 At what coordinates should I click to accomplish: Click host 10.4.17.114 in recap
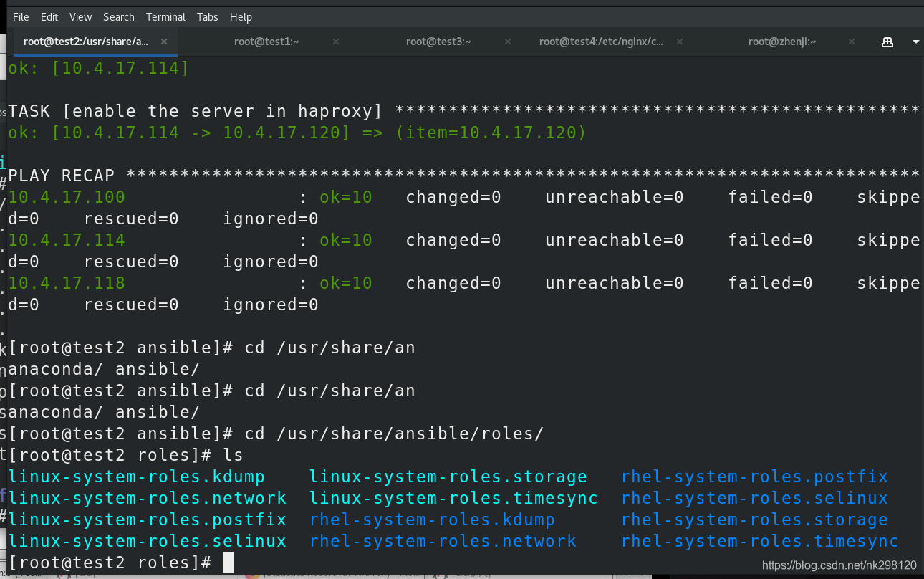[67, 240]
